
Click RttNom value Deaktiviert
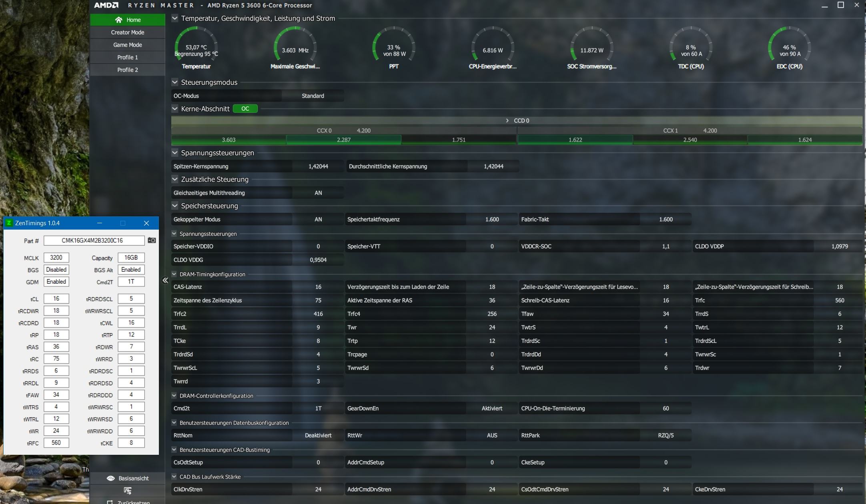tap(318, 435)
